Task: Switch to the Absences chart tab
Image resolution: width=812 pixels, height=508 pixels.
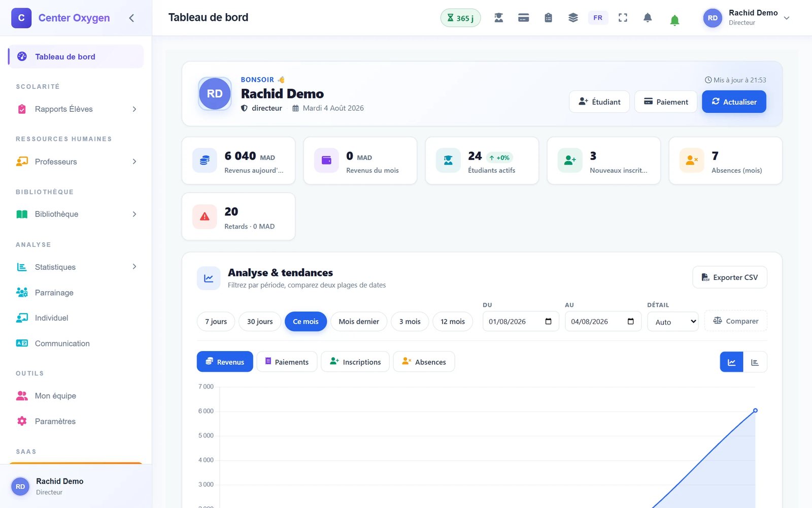Action: pos(424,362)
